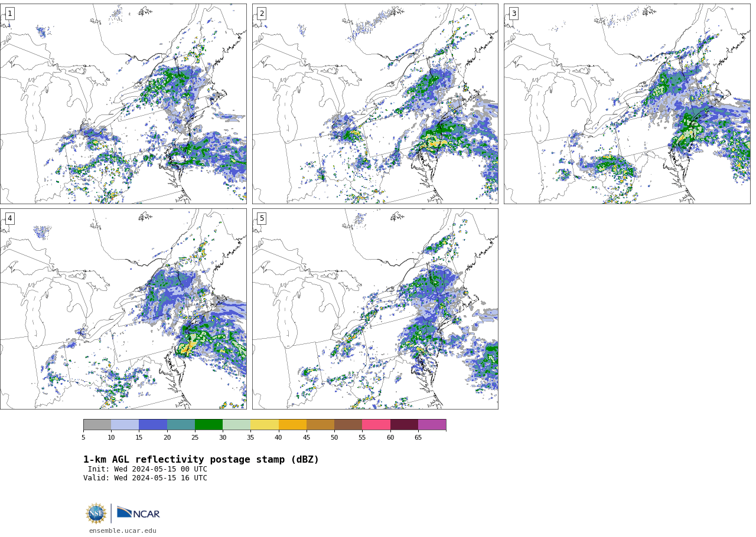Click the panel number 2 label
Viewport: 756px width, 537px height.
click(262, 14)
